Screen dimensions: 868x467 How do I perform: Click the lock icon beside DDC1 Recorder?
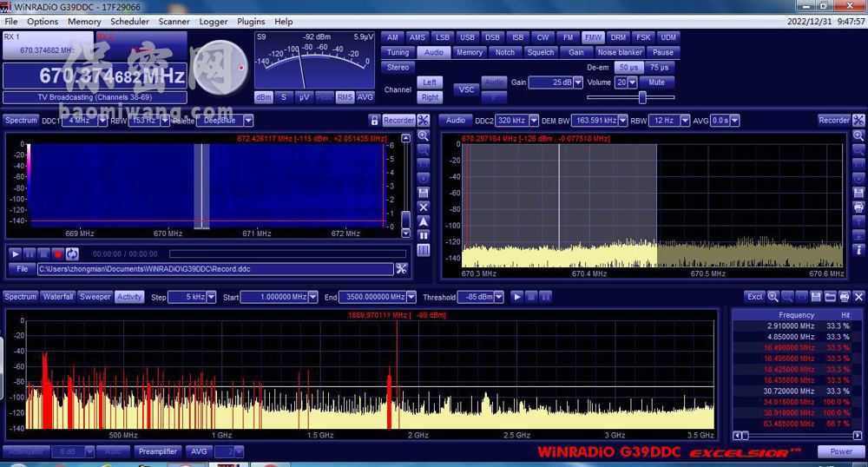pos(374,121)
